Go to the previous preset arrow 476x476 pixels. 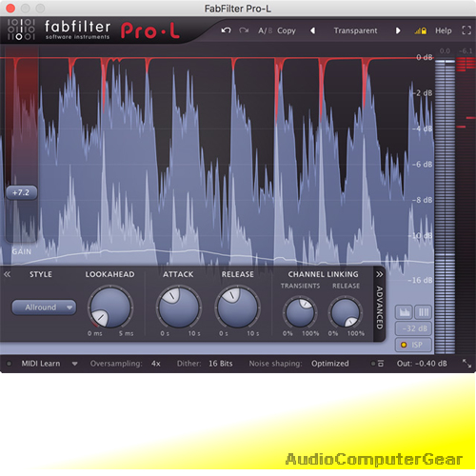click(312, 30)
